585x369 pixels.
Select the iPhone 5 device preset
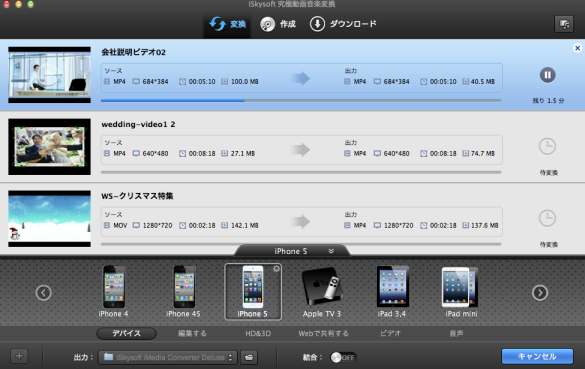(x=253, y=291)
